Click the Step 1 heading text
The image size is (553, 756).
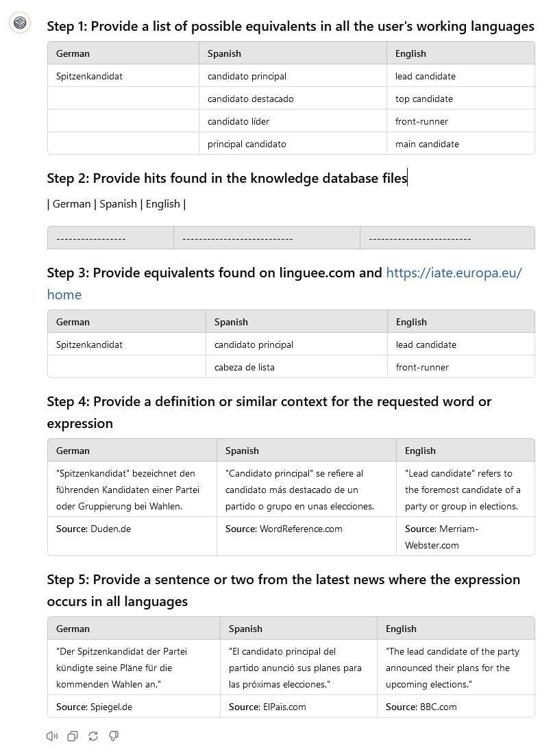(290, 26)
